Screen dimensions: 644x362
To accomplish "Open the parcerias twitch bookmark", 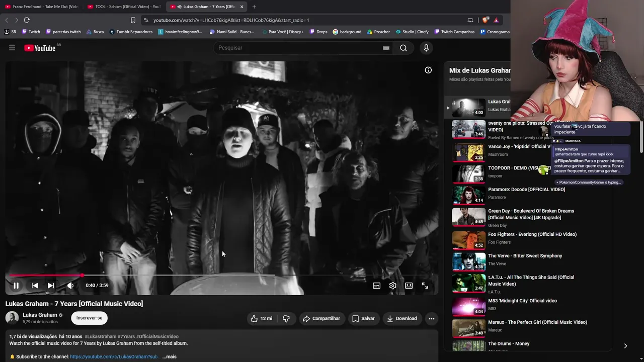I will [63, 32].
